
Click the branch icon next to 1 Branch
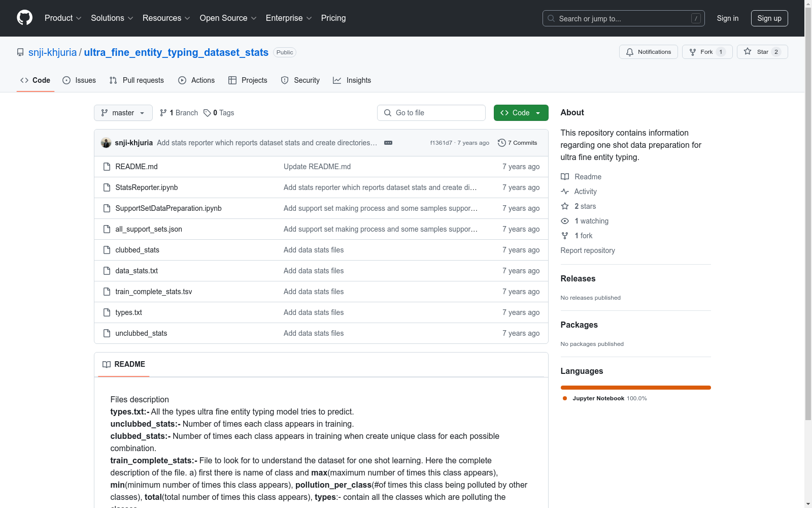(163, 113)
